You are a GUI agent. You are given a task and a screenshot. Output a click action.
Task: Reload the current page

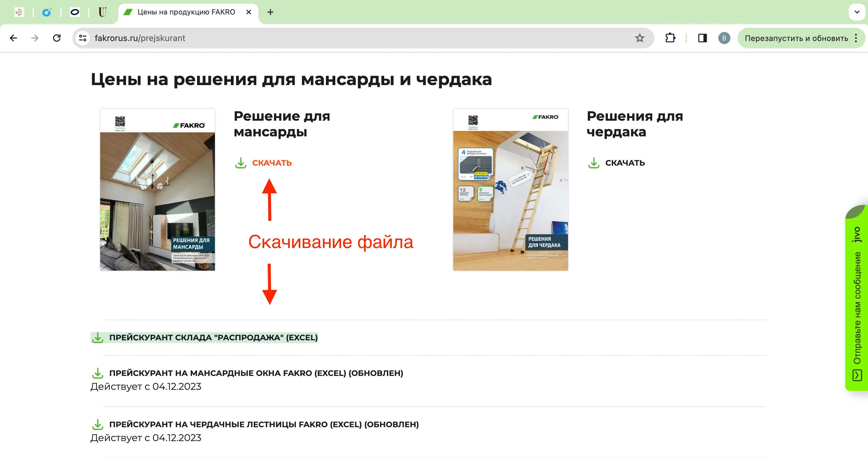(57, 38)
